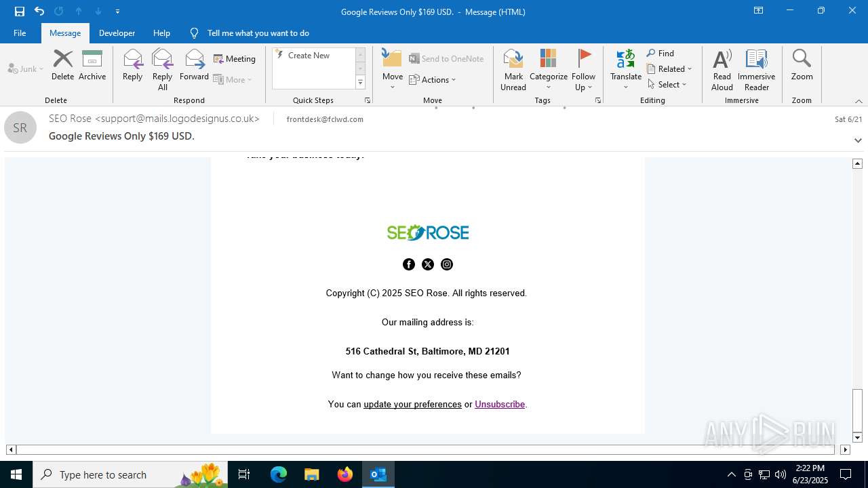Send message to OneNote
The height and width of the screenshot is (488, 868).
[446, 59]
